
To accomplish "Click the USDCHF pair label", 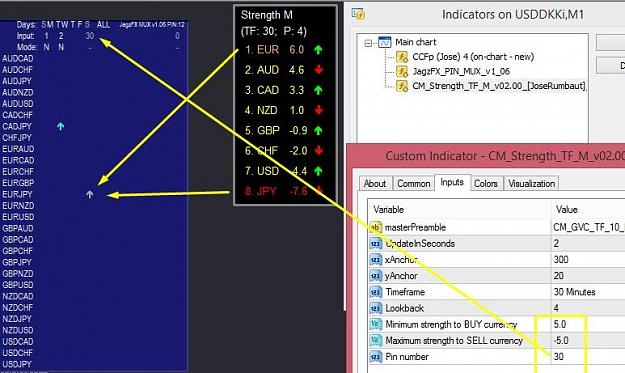I will pyautogui.click(x=18, y=353).
